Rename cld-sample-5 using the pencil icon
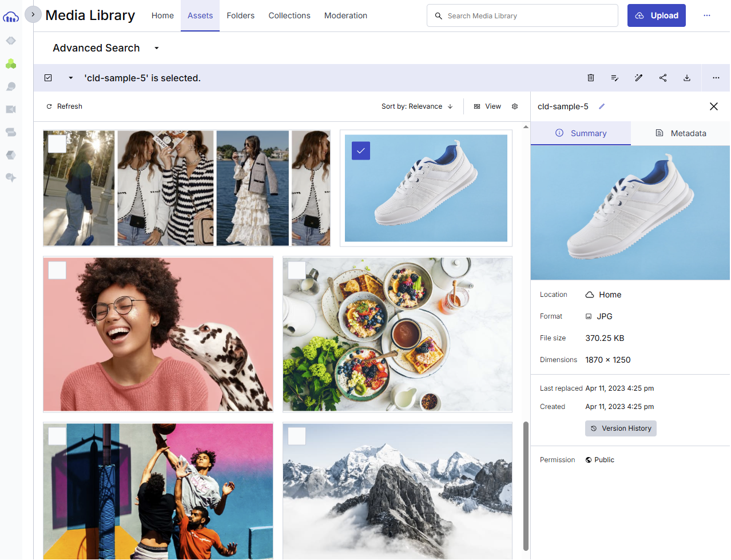731x560 pixels. pos(601,106)
